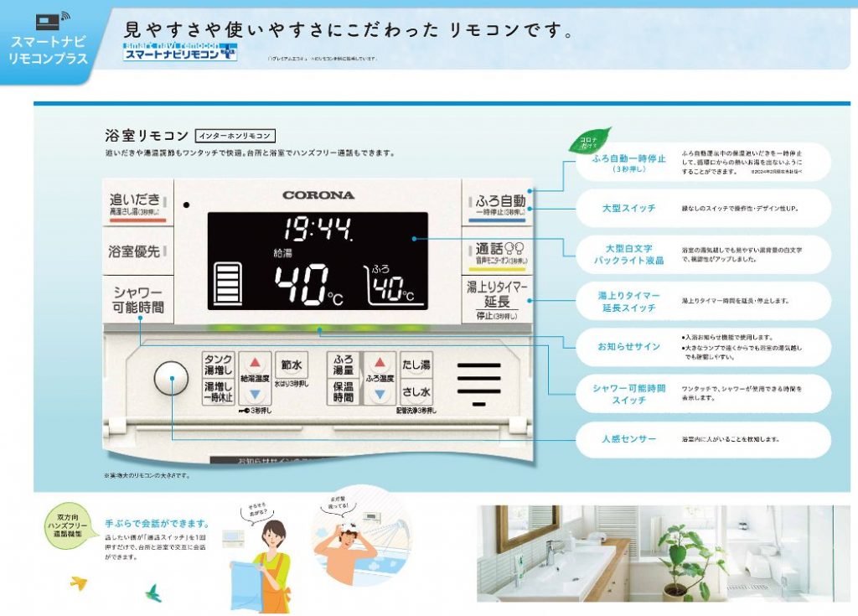Click the tank level gauge icon on display
The height and width of the screenshot is (616, 858).
(x=227, y=283)
